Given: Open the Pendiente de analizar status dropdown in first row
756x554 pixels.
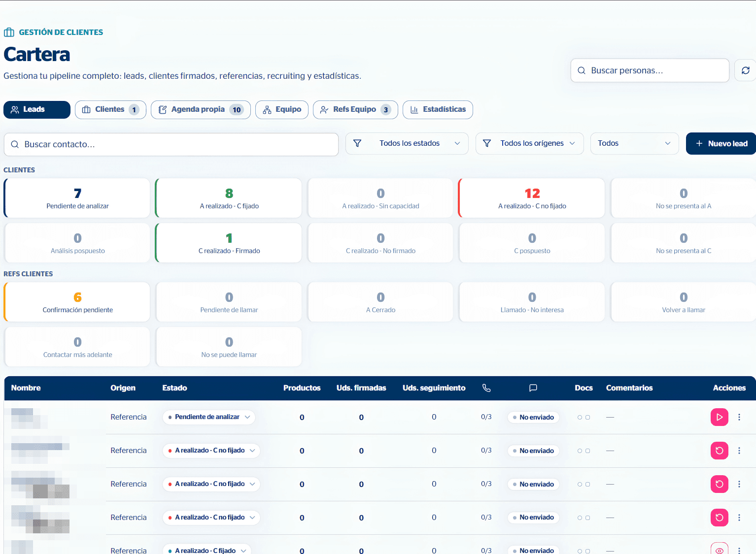Looking at the screenshot, I should click(x=209, y=417).
